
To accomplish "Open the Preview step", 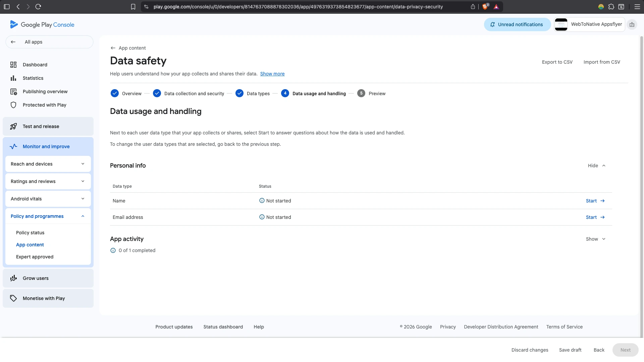I will point(371,93).
